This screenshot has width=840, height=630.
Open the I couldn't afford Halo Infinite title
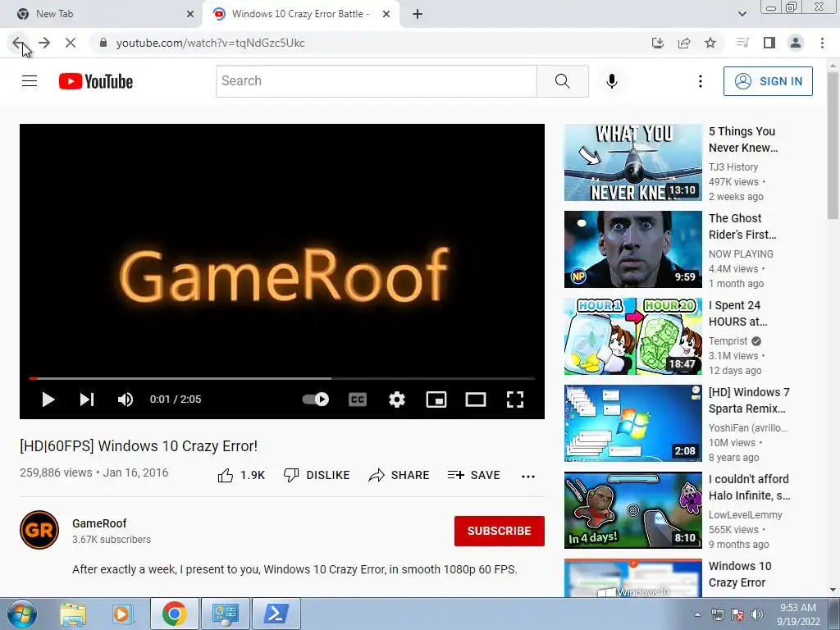pos(749,487)
